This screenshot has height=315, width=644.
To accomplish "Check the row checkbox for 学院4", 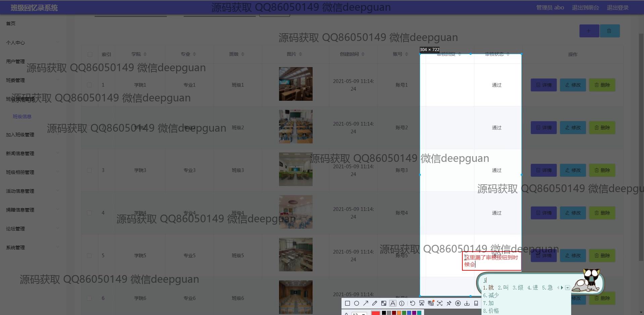I will click(x=89, y=213).
